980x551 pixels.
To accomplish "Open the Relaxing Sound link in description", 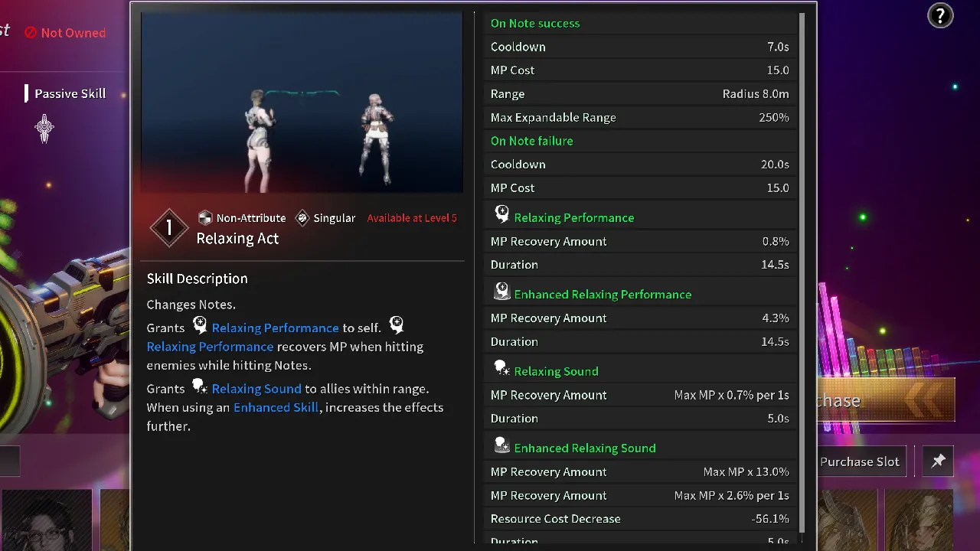I will coord(256,389).
